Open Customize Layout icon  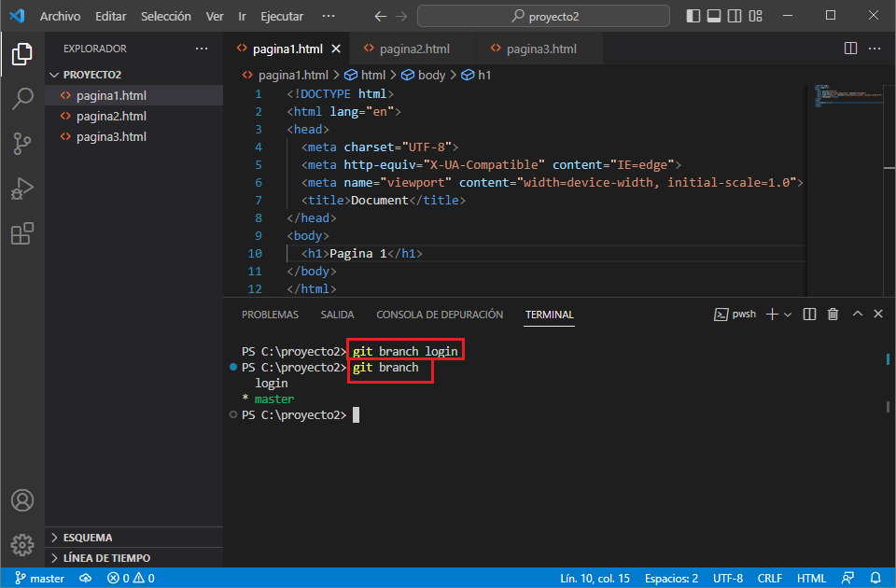point(755,16)
